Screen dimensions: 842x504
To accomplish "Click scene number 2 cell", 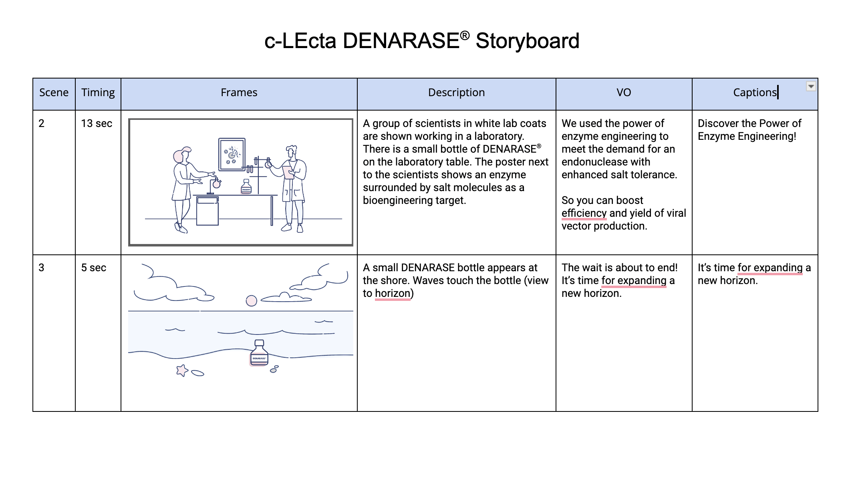I will coord(42,123).
